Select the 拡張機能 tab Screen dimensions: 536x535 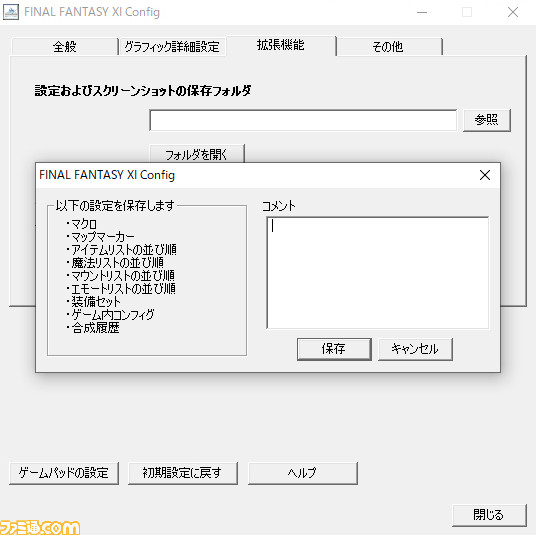click(281, 45)
